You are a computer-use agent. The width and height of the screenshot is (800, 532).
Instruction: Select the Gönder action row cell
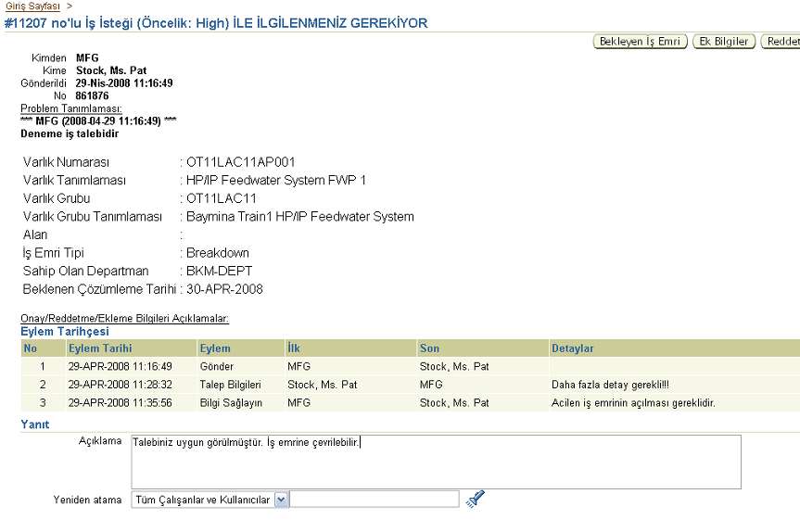(218, 366)
